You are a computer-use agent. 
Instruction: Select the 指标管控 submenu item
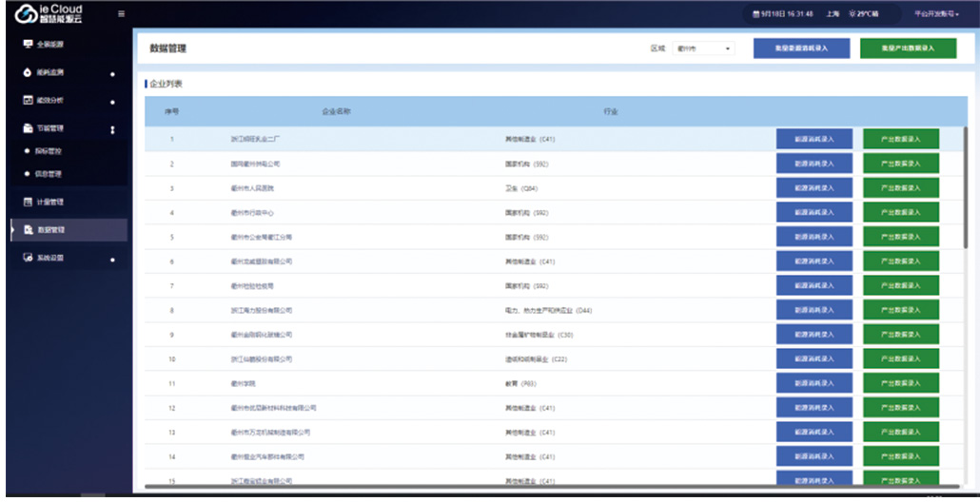click(x=49, y=151)
